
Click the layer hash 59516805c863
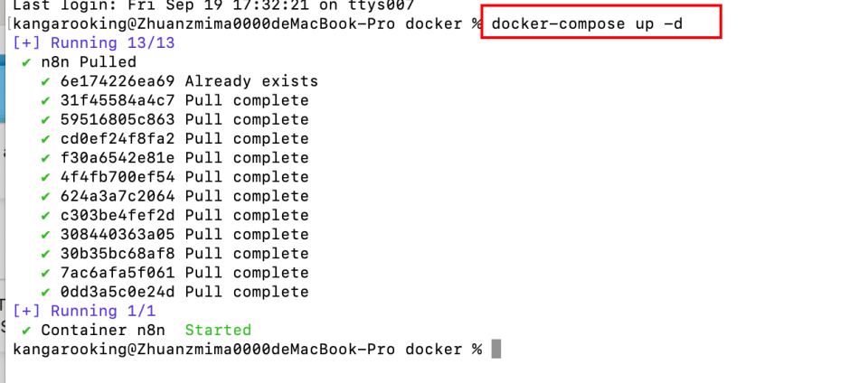[118, 120]
